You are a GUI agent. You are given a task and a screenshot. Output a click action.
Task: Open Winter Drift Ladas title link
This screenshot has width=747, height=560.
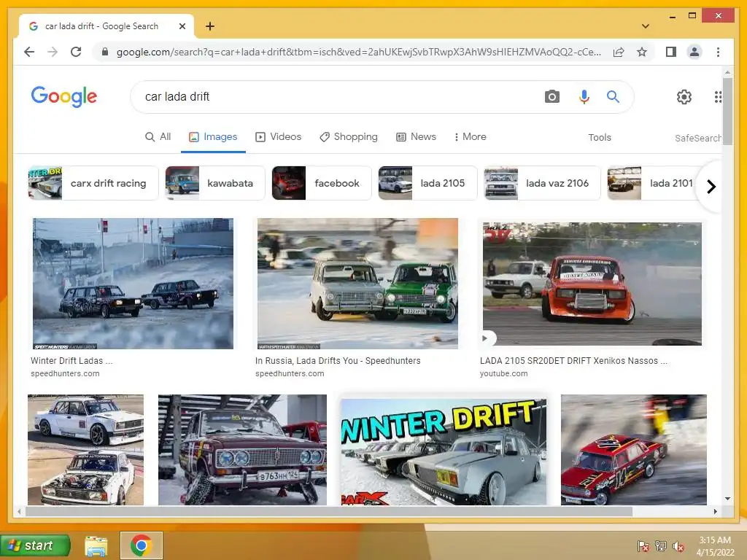(71, 361)
